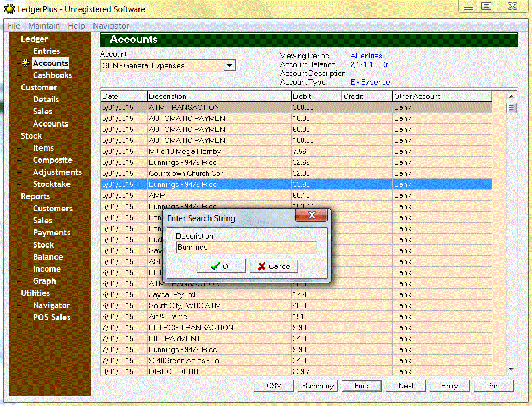
Task: Click the red X Cancel button
Action: pos(273,266)
